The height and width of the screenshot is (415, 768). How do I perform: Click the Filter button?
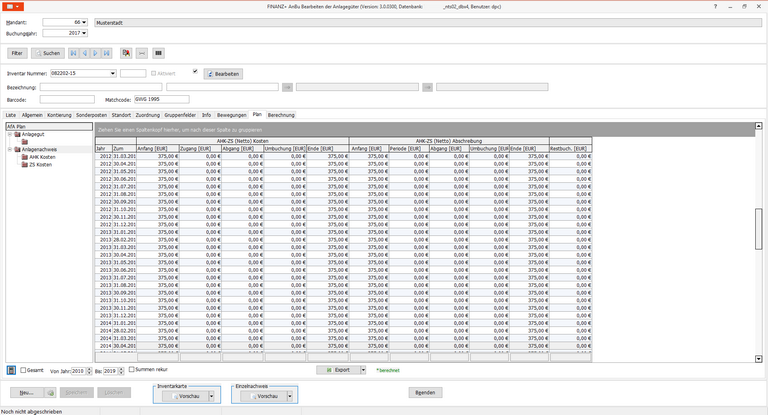click(x=17, y=53)
